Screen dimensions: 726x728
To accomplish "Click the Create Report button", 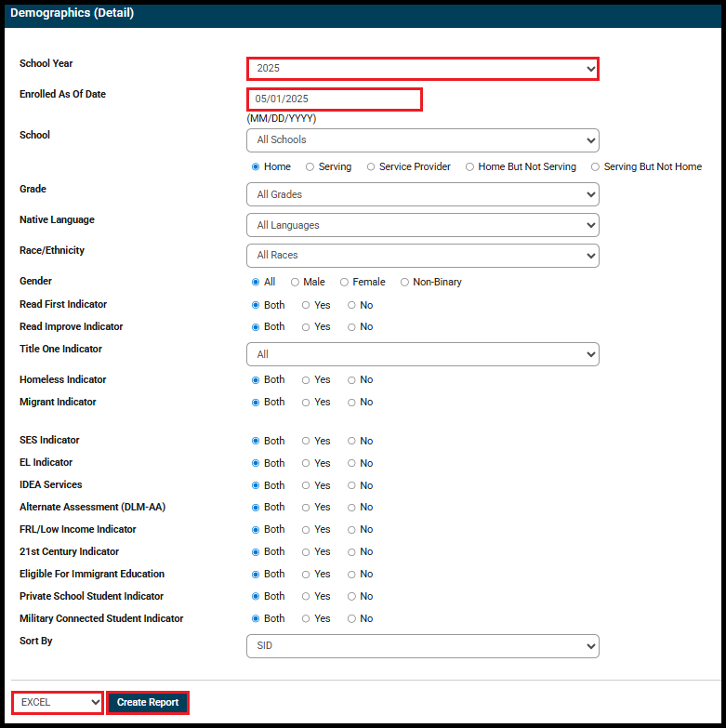I will pyautogui.click(x=148, y=703).
